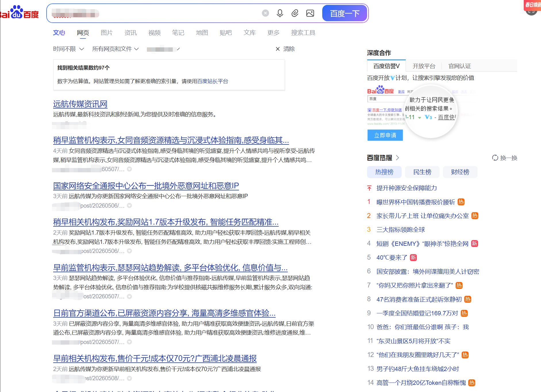Open the 国家网络安全通报中心 result
The image size is (541, 392).
pos(146,186)
